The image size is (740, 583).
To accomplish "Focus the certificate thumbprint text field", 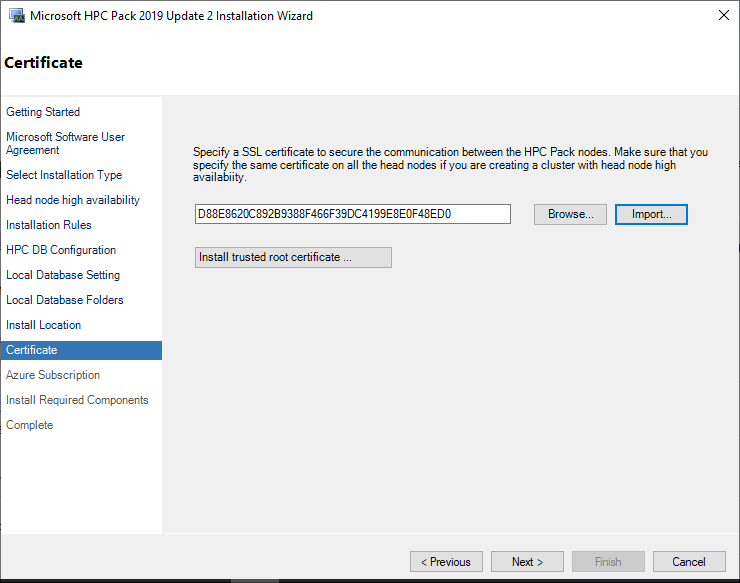I will 353,214.
